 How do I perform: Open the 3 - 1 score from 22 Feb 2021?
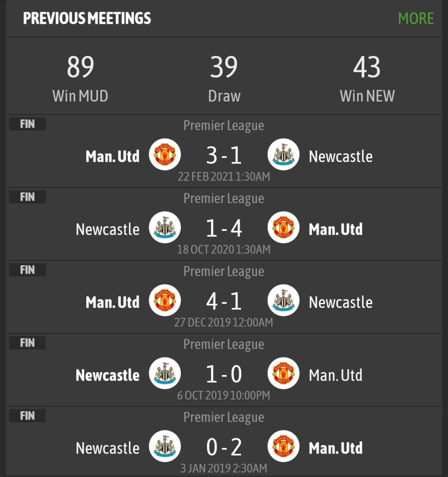[224, 156]
